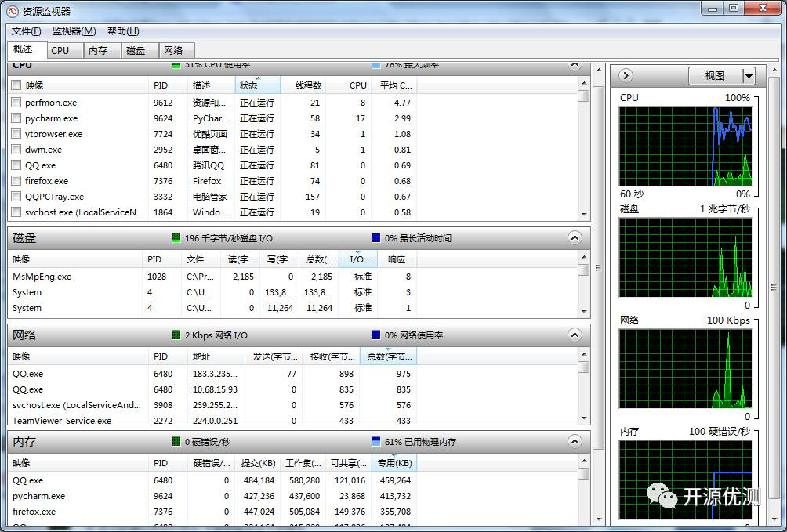Screen dimensions: 787x532
Task: Check the box for pycharm.exe
Action: [x=16, y=118]
